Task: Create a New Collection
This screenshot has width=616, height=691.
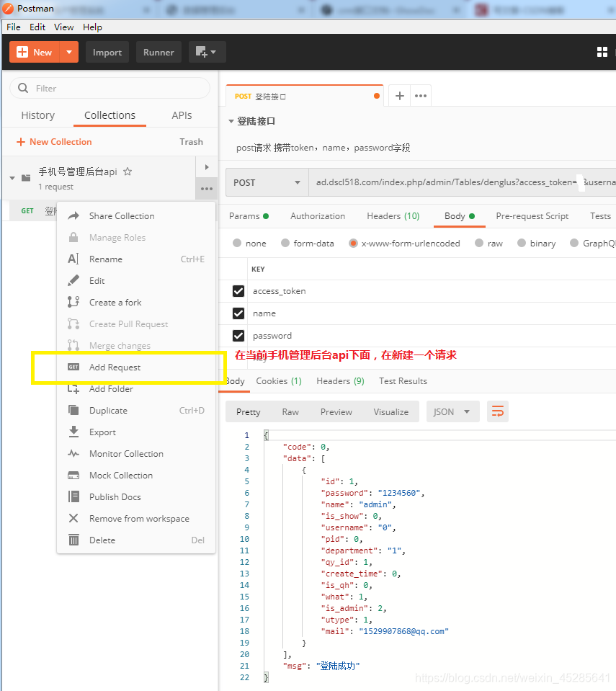Action: (54, 142)
